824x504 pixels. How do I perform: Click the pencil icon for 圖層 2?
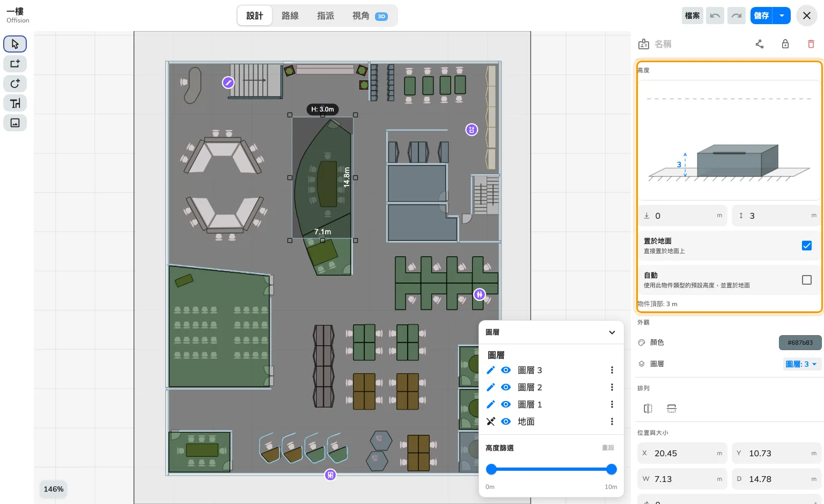click(x=490, y=387)
